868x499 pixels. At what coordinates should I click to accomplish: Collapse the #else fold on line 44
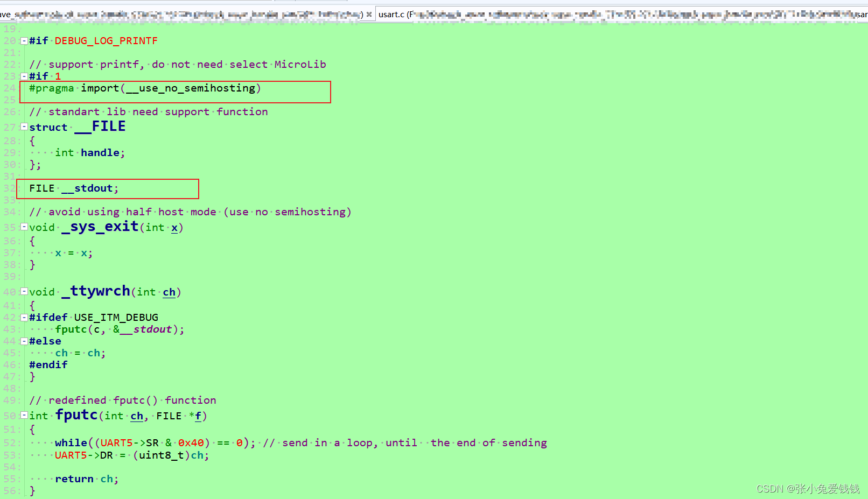[24, 341]
